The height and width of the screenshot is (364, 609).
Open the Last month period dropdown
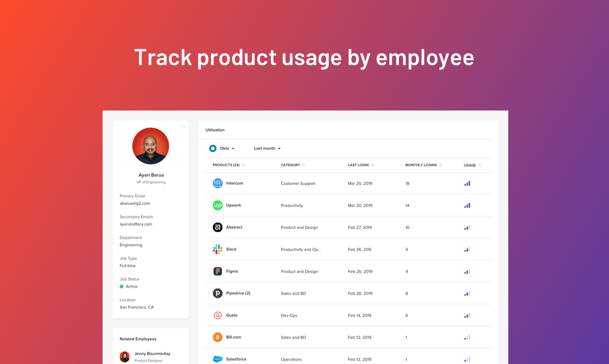(x=267, y=148)
